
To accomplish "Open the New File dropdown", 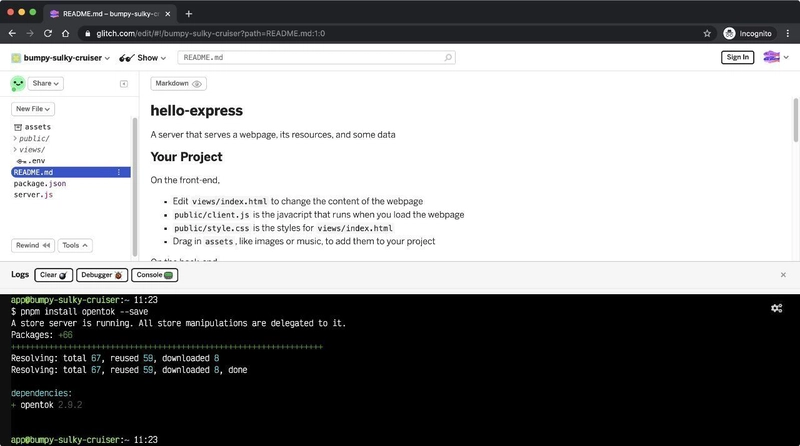I will click(x=33, y=109).
